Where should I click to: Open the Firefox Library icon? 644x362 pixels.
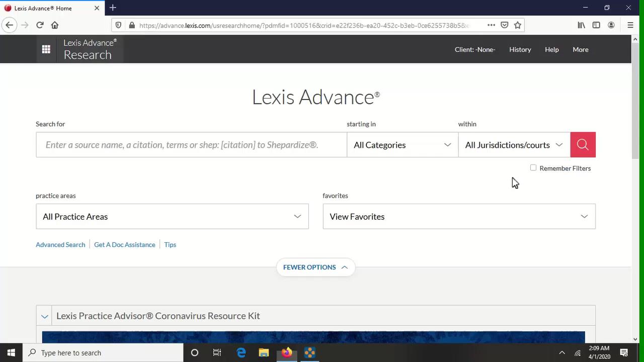pyautogui.click(x=581, y=25)
